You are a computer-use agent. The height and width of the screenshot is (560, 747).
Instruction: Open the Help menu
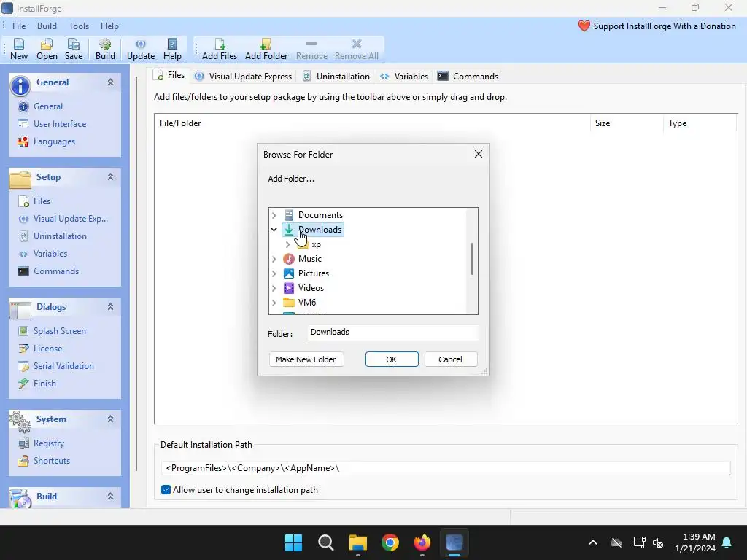point(109,26)
